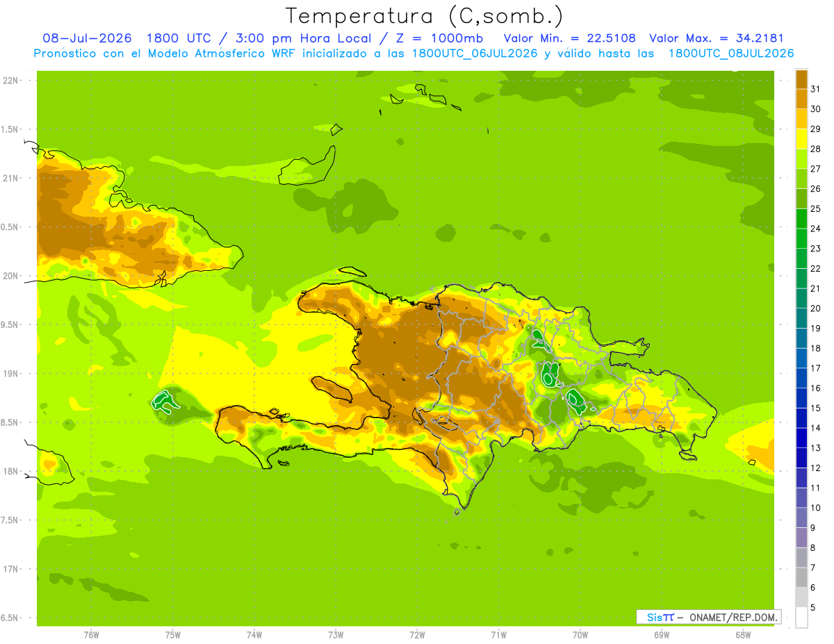
Task: Click '1800UTC_08JUL2026' valid-until time text
Action: 730,53
